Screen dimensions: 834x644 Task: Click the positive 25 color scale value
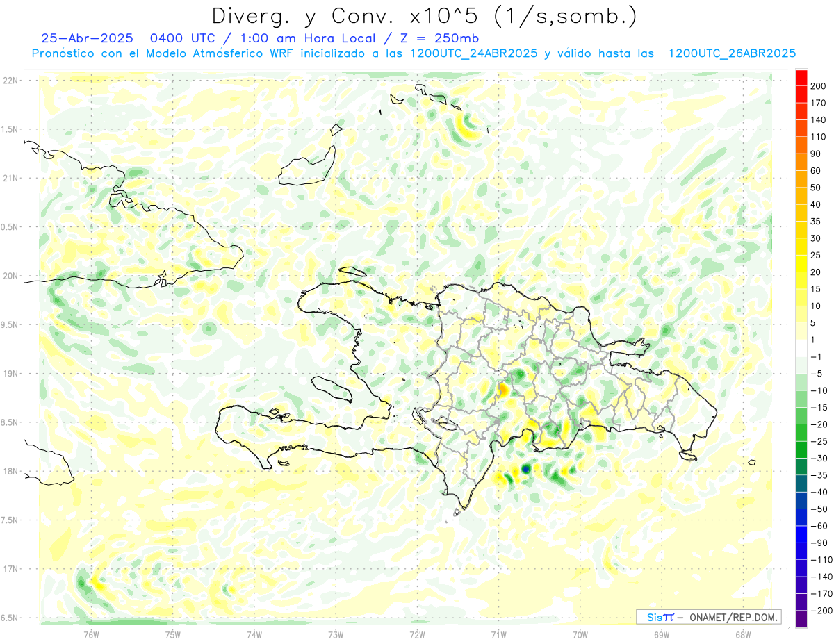(x=816, y=255)
